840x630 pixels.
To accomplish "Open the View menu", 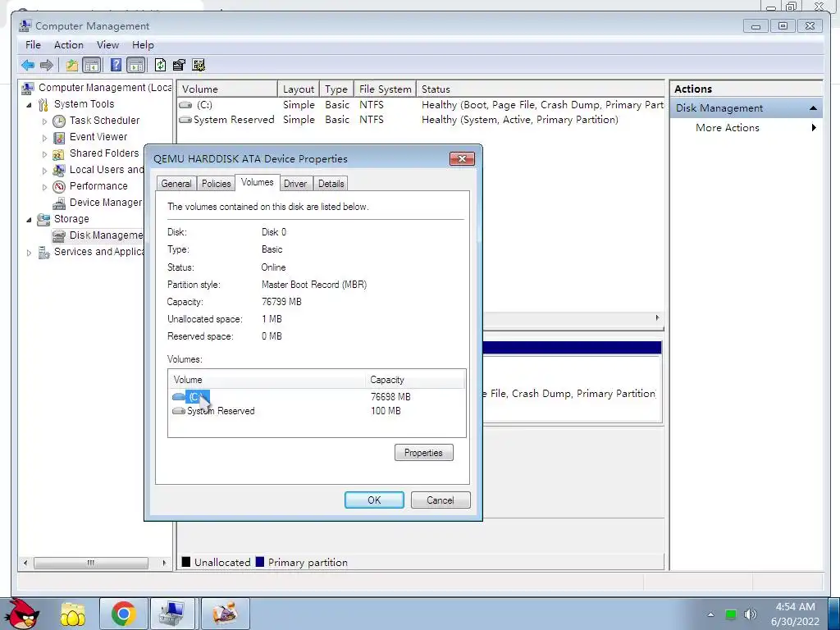I will (x=107, y=45).
